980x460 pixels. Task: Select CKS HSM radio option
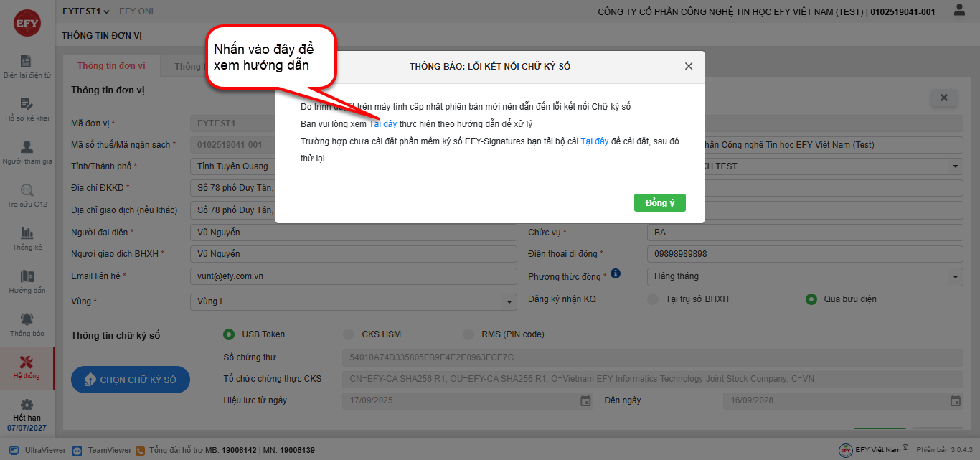[349, 334]
